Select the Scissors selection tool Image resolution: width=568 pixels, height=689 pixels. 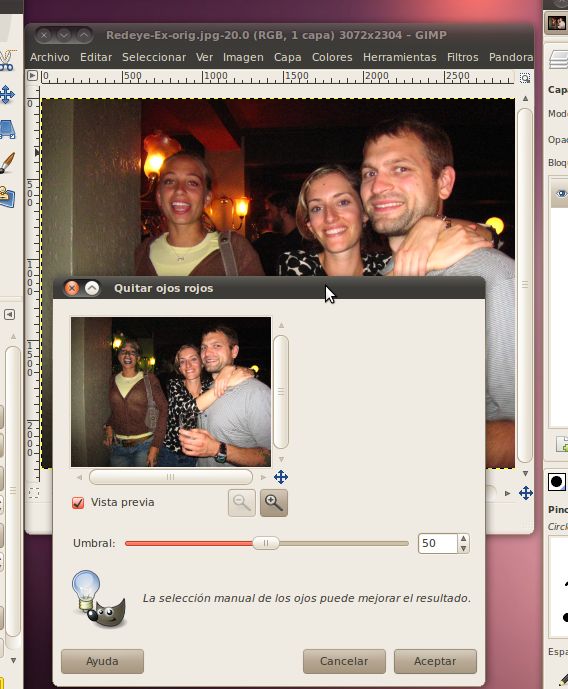[6, 61]
